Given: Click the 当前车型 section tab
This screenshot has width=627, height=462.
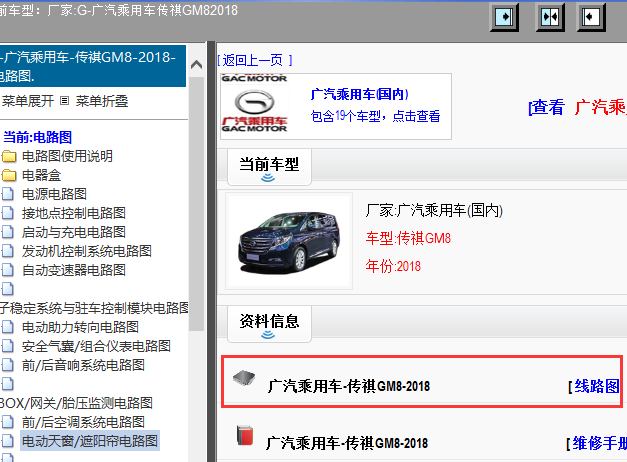Looking at the screenshot, I should coord(269,167).
